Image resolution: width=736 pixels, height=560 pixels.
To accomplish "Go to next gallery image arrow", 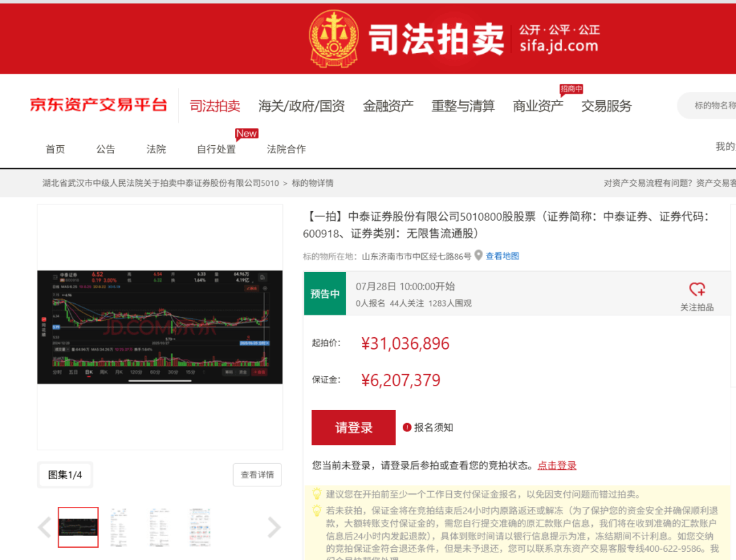I will [x=274, y=527].
